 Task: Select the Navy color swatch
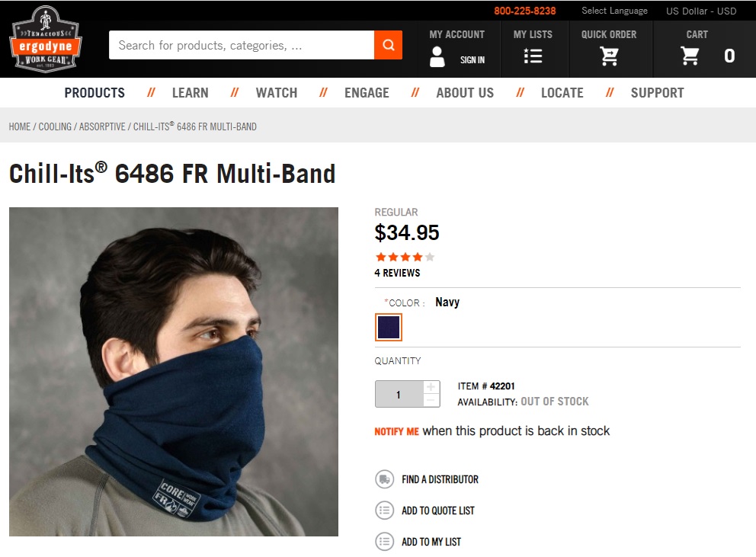(x=389, y=328)
